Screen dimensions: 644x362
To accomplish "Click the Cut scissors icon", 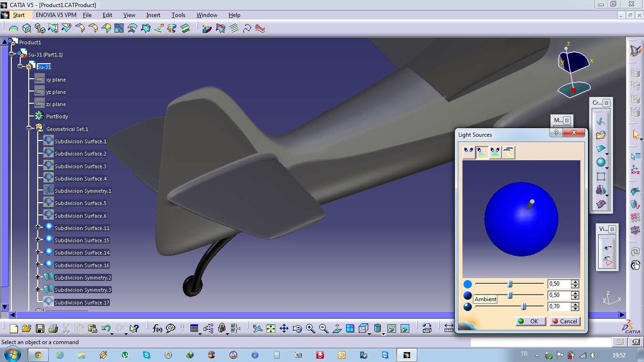I will [x=66, y=329].
